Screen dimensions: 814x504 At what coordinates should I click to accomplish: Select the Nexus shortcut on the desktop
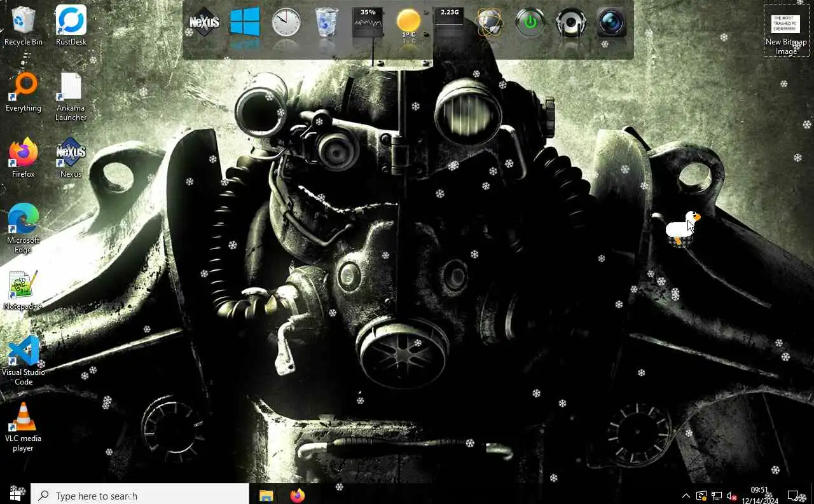pos(71,158)
